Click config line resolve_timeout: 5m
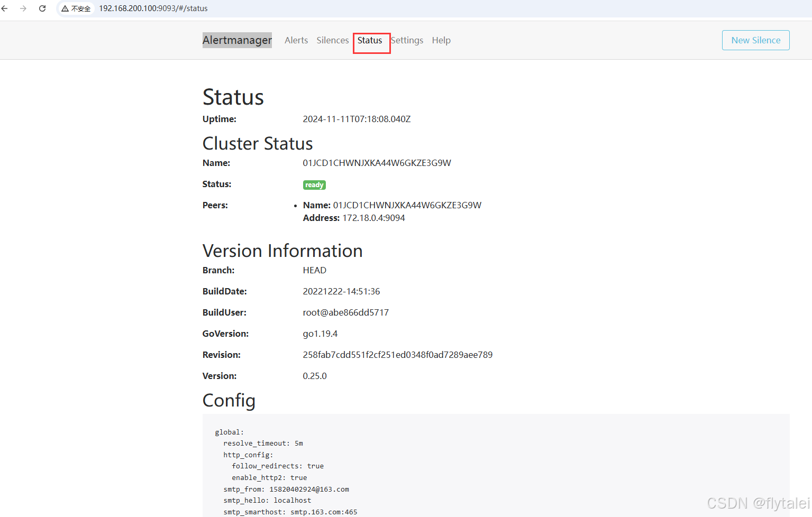The height and width of the screenshot is (517, 812). pos(263,444)
